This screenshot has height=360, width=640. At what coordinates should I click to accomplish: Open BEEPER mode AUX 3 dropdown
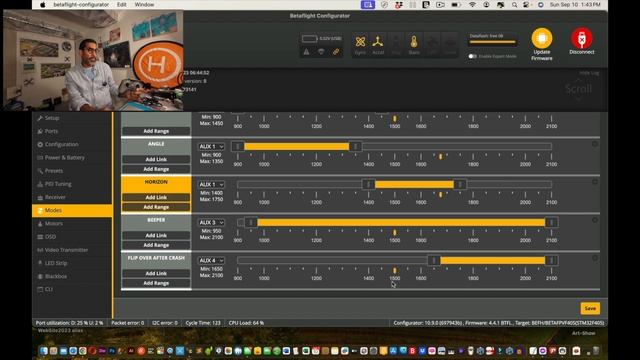pos(211,222)
